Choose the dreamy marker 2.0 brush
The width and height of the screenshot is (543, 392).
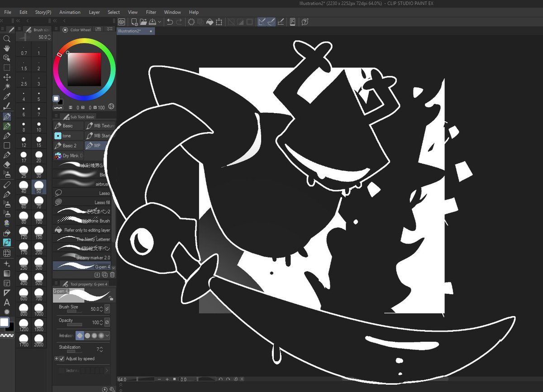tap(82, 258)
